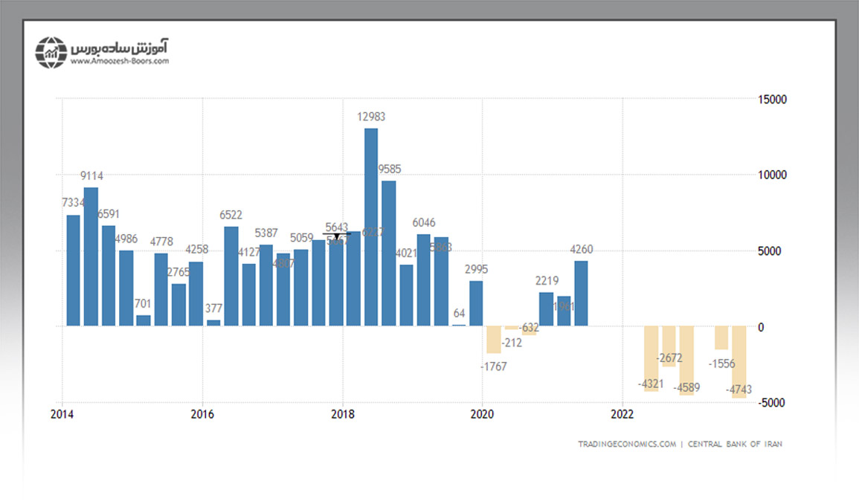Select the 2020 x-axis year label
Viewport: 859px width, 504px height.
pyautogui.click(x=482, y=414)
